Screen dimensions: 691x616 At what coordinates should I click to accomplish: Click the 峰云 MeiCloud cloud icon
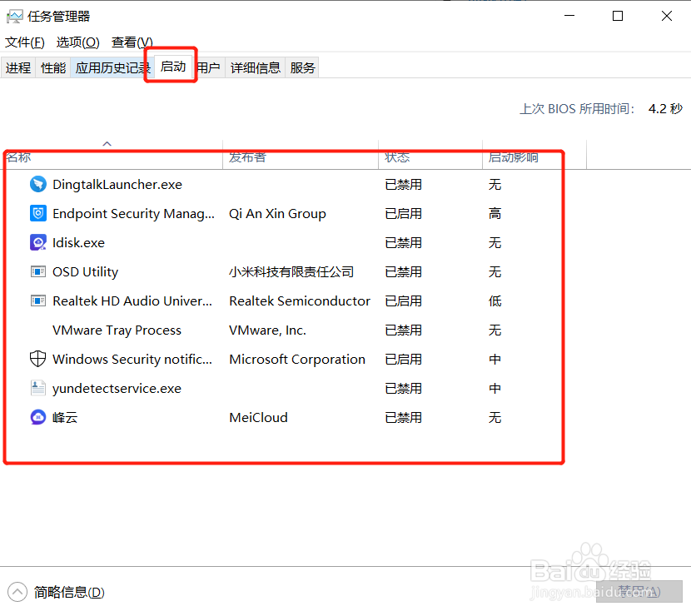(x=37, y=417)
